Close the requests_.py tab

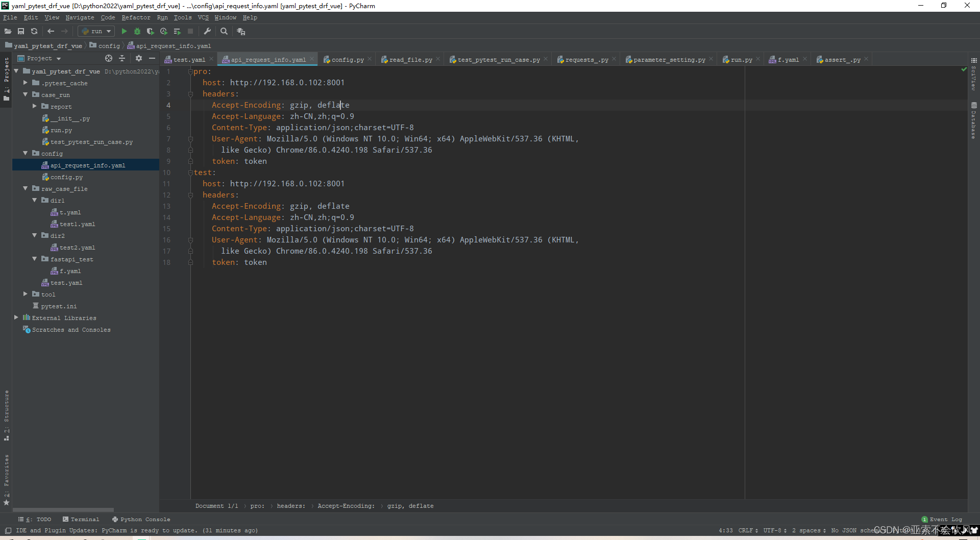pyautogui.click(x=614, y=59)
